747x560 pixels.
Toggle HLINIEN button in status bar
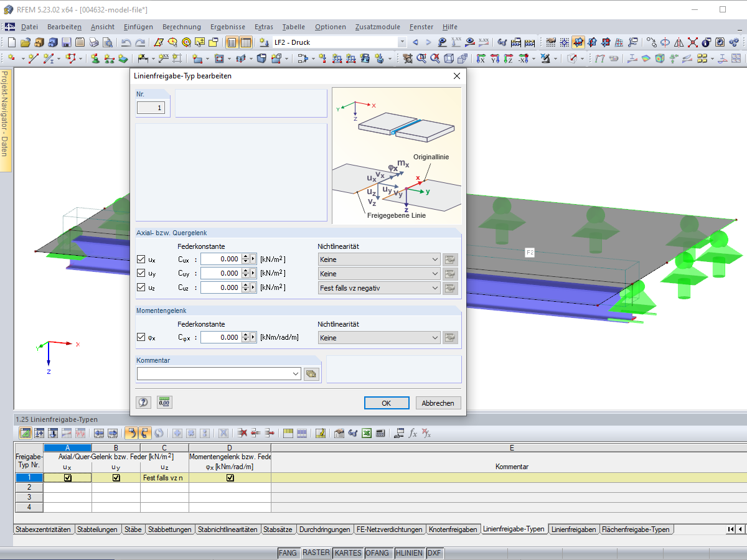[410, 553]
